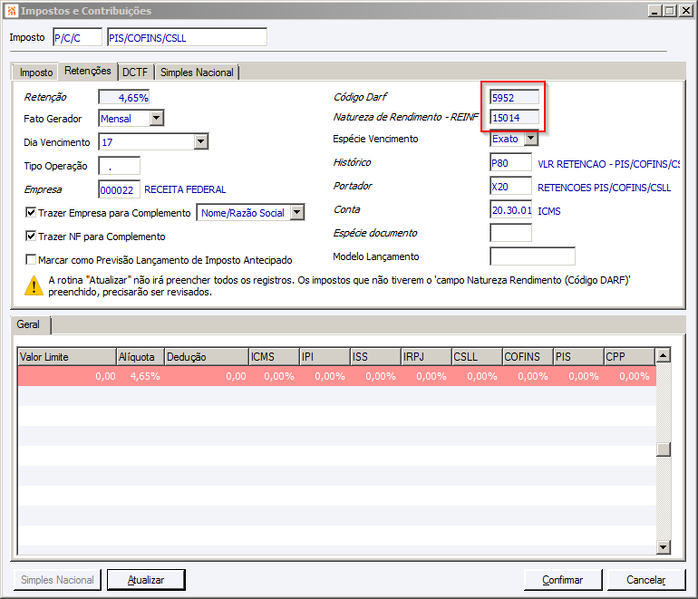698x599 pixels.
Task: Open the Simples Nacional tab
Action: [197, 72]
